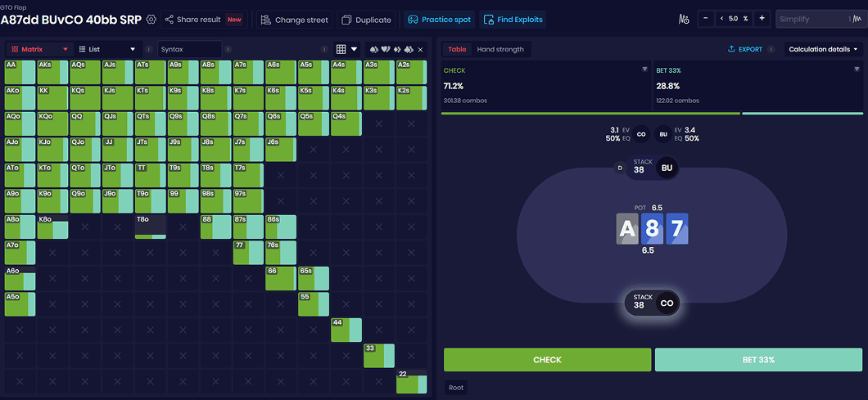Image resolution: width=868 pixels, height=400 pixels.
Task: Duplicate the current spot
Action: pos(366,19)
